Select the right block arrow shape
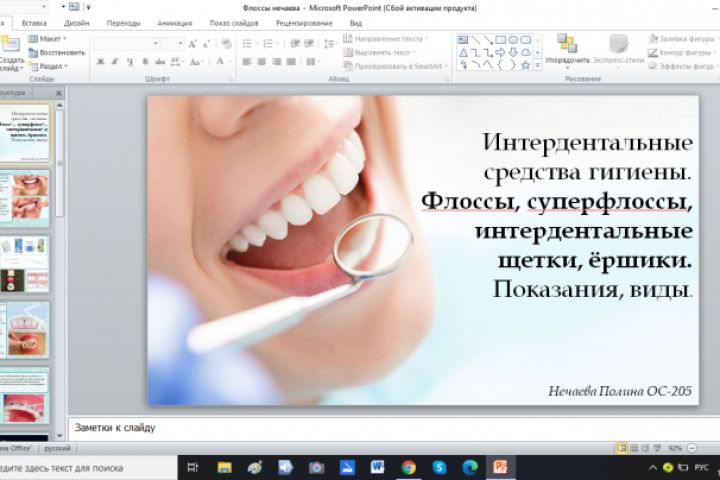The width and height of the screenshot is (720, 480). (x=501, y=52)
